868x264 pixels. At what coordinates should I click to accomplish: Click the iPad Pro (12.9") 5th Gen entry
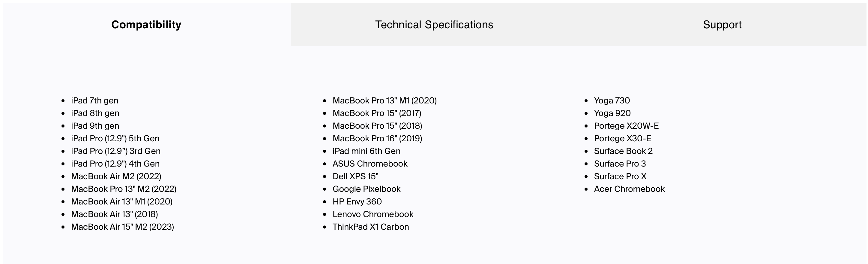pyautogui.click(x=115, y=138)
